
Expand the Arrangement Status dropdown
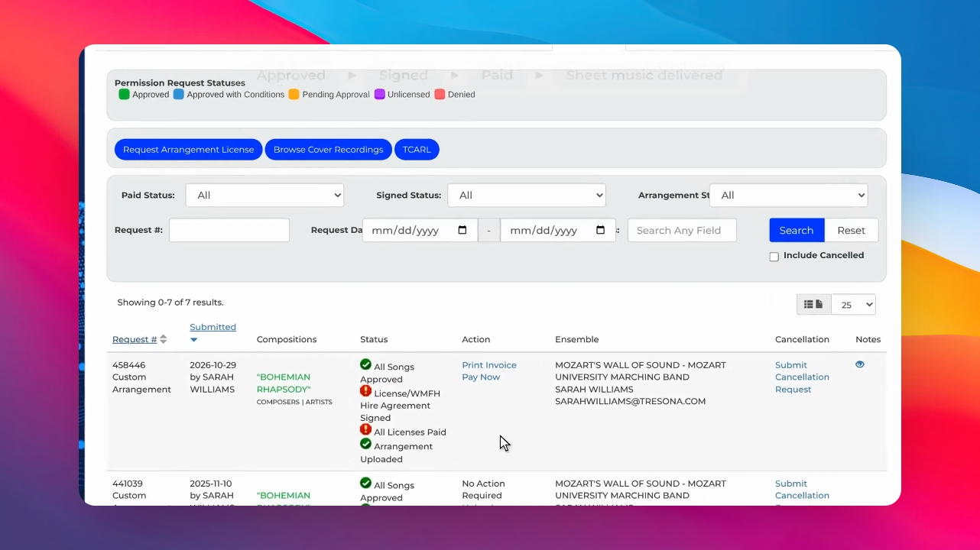tap(789, 195)
